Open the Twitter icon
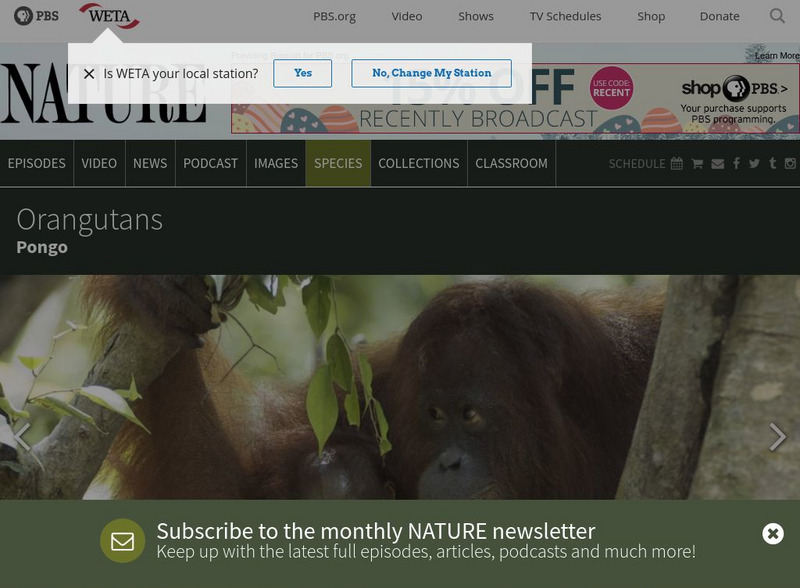Image resolution: width=800 pixels, height=588 pixels. point(754,164)
